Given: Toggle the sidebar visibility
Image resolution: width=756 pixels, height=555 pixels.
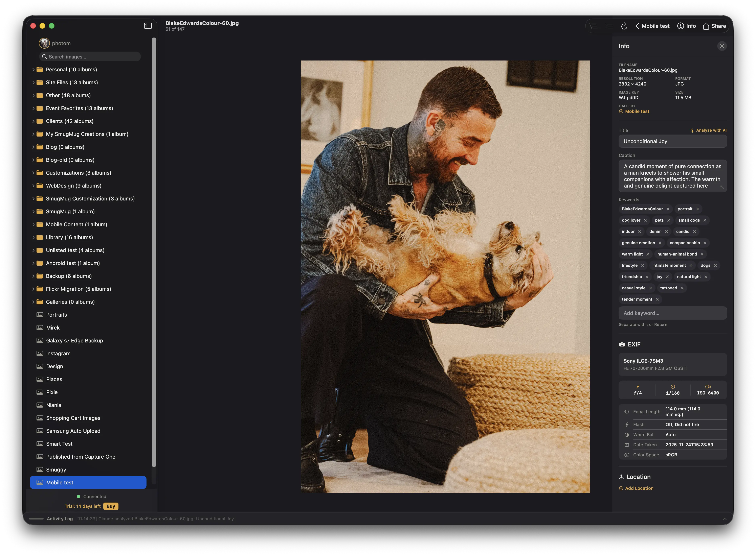Looking at the screenshot, I should (x=148, y=26).
